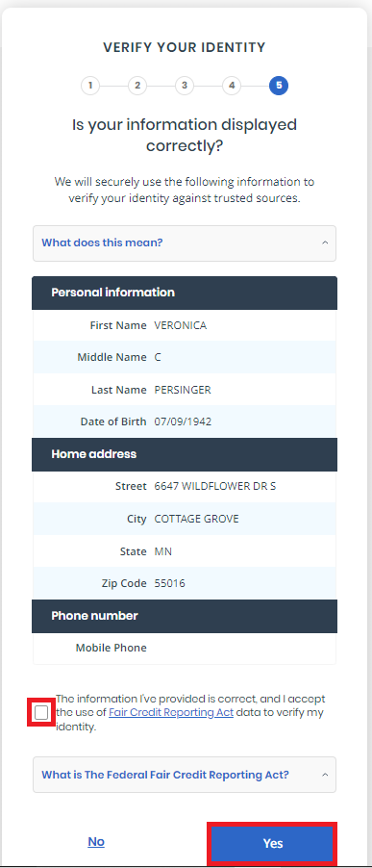
Task: Expand What is The Federal Fair Credit Reporting Act
Action: [185, 775]
